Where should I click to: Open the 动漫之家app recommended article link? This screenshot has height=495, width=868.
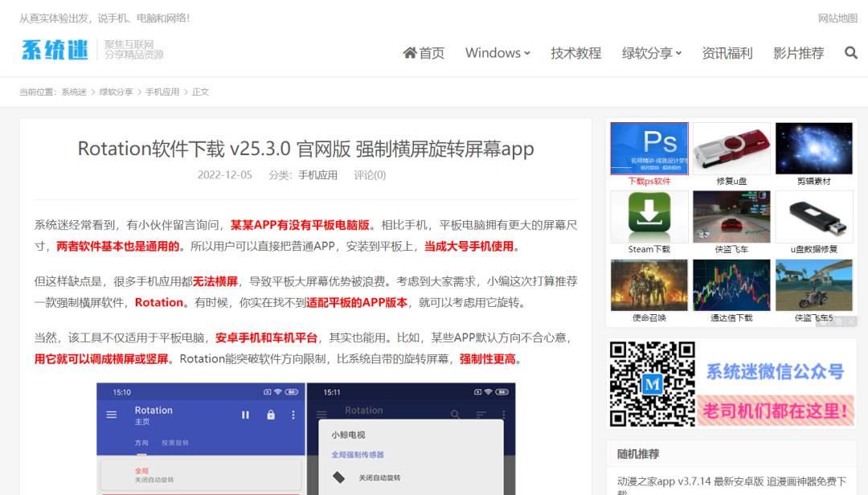click(x=731, y=481)
